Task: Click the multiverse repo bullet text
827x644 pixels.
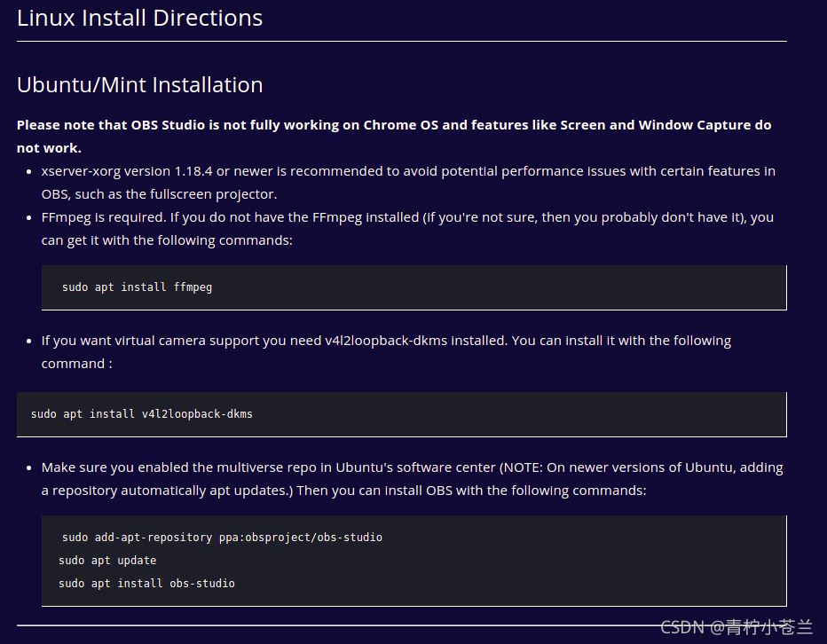Action: 412,467
